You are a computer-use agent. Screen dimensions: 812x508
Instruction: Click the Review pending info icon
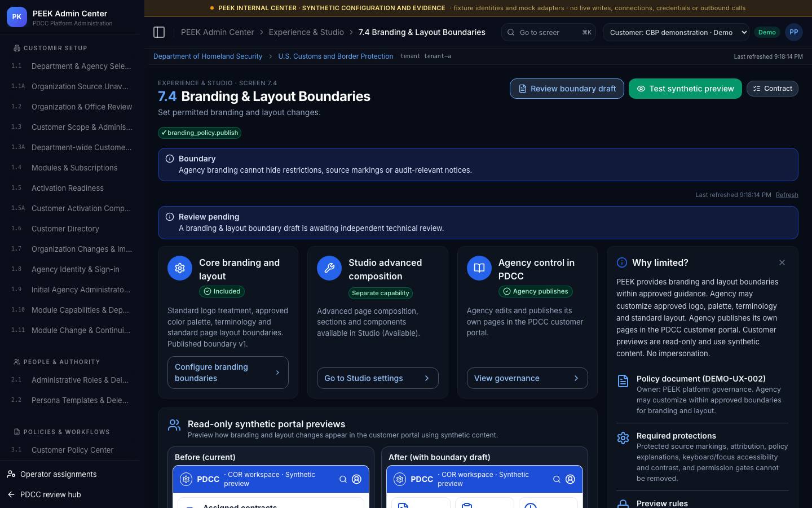(170, 217)
